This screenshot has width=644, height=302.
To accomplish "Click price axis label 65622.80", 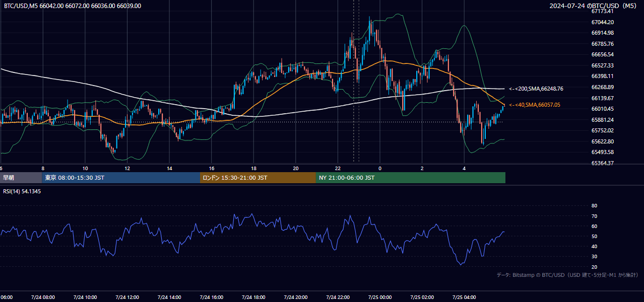I will [602, 141].
